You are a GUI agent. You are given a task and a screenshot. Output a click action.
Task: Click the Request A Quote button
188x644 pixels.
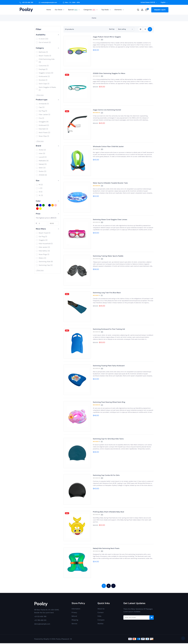pos(160,10)
